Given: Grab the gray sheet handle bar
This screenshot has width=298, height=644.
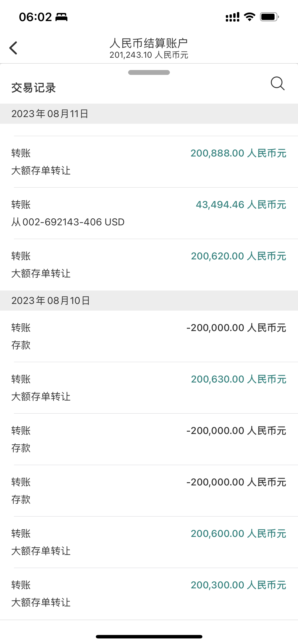Looking at the screenshot, I should click(149, 73).
